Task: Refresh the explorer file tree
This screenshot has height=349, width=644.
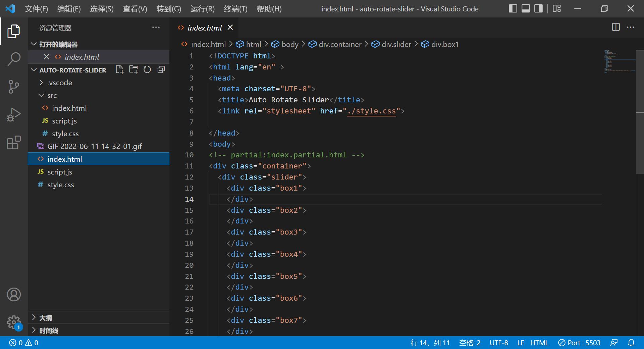Action: [147, 69]
